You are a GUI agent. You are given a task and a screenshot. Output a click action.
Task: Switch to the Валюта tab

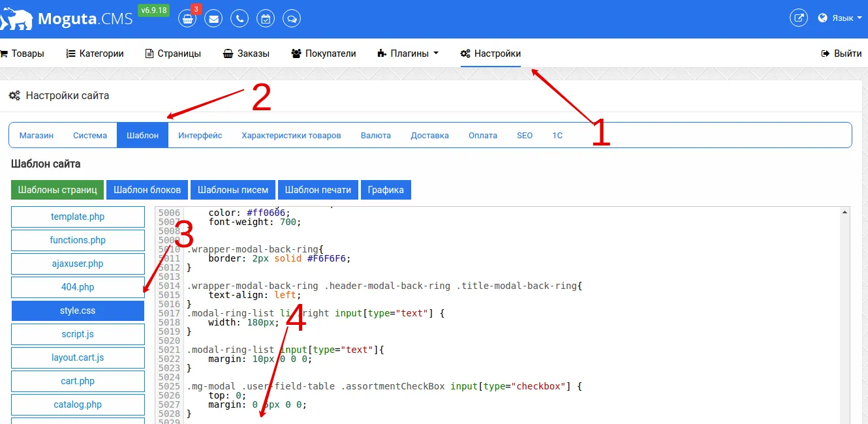[x=376, y=136]
